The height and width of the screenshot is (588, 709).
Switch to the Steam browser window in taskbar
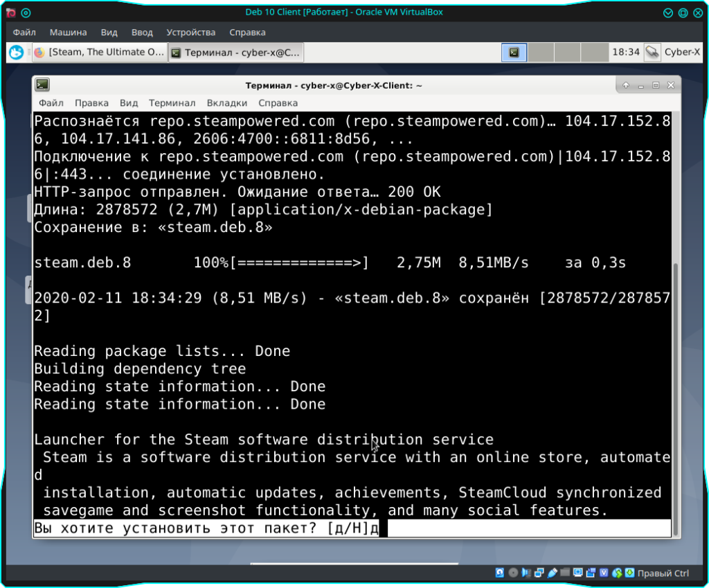[100, 53]
